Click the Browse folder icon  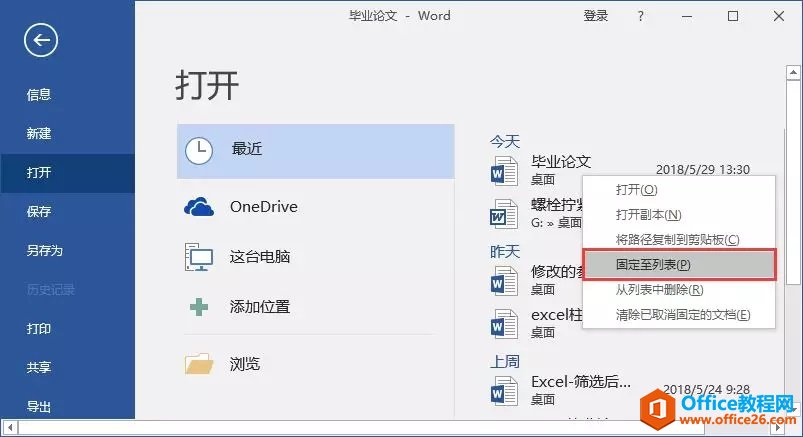point(199,364)
